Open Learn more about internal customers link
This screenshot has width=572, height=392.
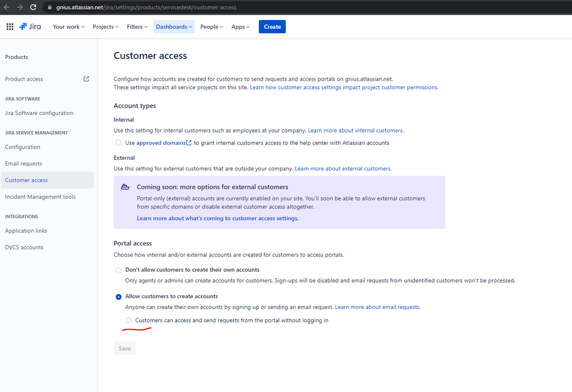356,130
